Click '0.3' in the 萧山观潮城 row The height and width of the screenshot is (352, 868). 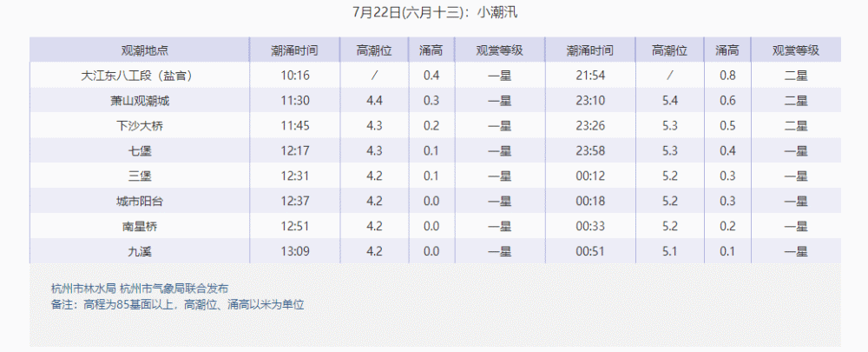tap(431, 101)
